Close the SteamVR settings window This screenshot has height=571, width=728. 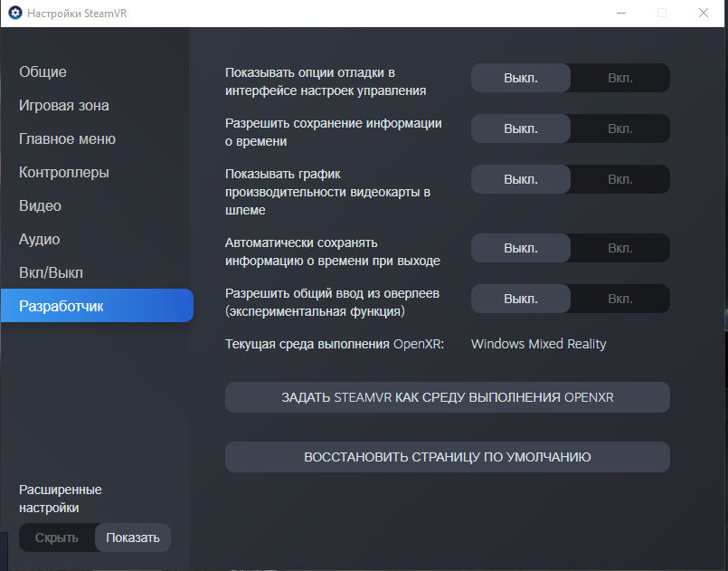(x=704, y=13)
